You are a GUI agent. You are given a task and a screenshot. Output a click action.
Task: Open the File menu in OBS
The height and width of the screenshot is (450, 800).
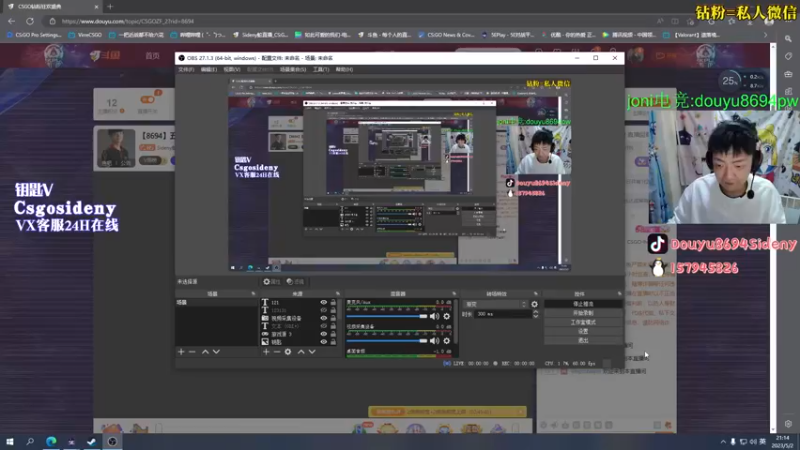(186, 69)
